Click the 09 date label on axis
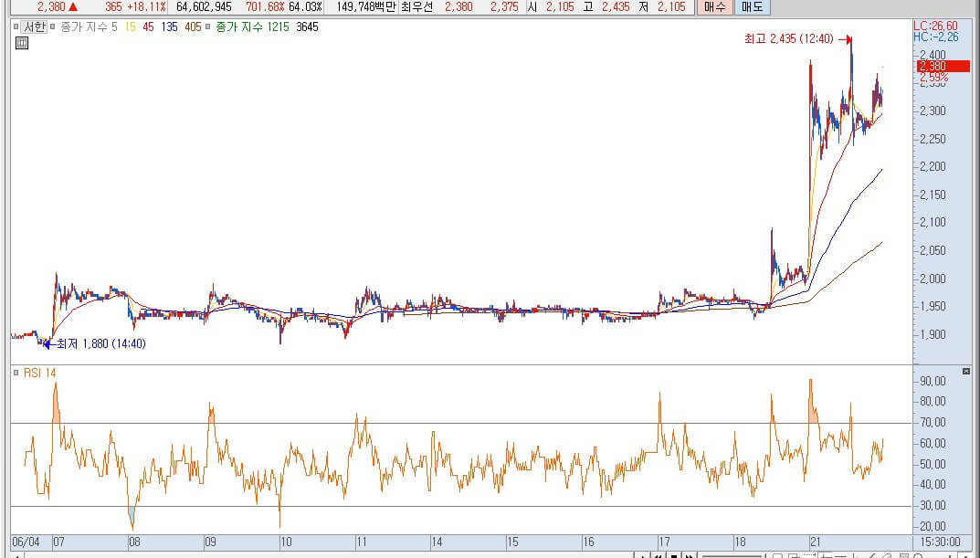The height and width of the screenshot is (558, 980). click(x=211, y=542)
